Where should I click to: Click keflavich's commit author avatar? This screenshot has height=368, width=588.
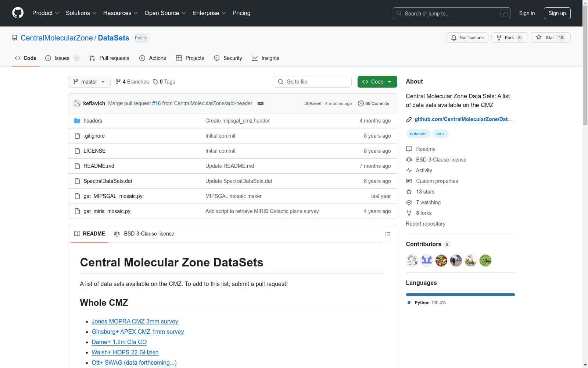tap(77, 103)
